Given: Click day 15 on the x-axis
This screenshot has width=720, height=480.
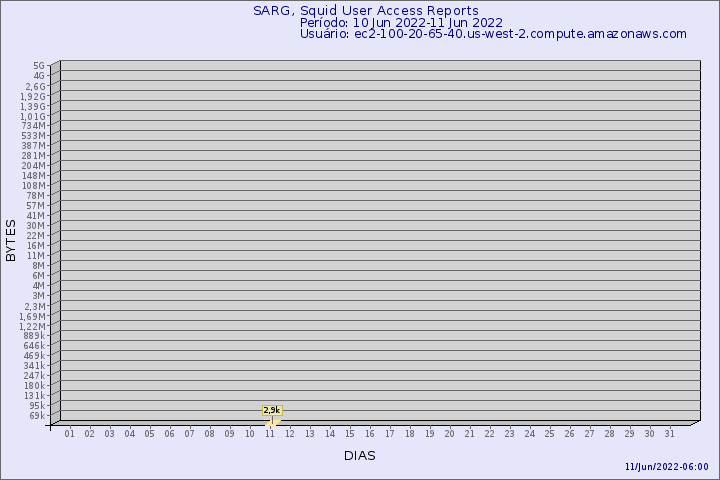Looking at the screenshot, I should click(x=349, y=434).
